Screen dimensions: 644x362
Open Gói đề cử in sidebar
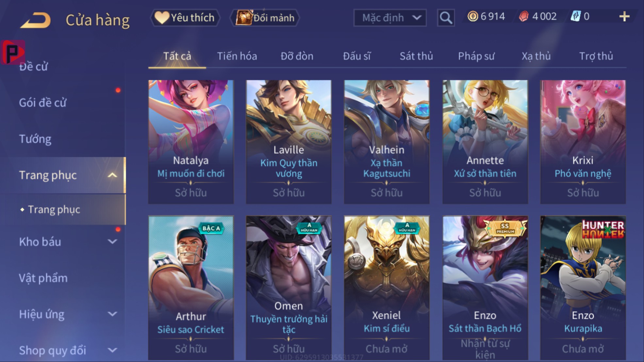(42, 103)
